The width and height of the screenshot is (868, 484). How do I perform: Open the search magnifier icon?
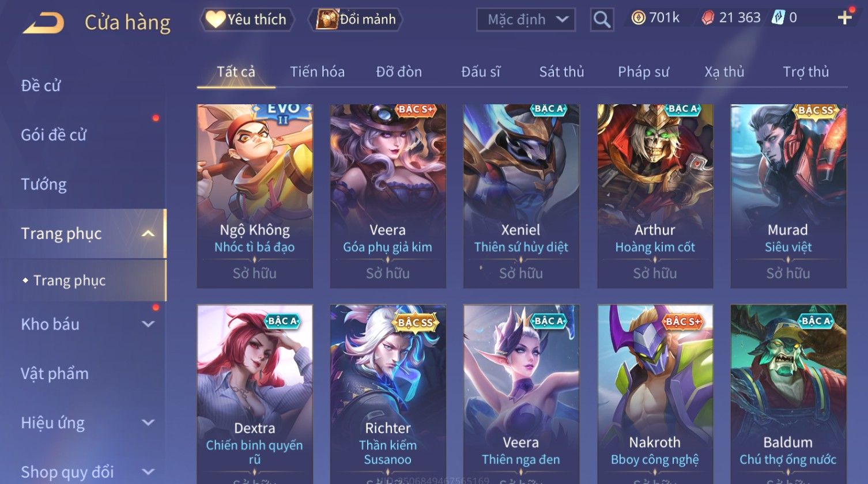click(x=602, y=20)
